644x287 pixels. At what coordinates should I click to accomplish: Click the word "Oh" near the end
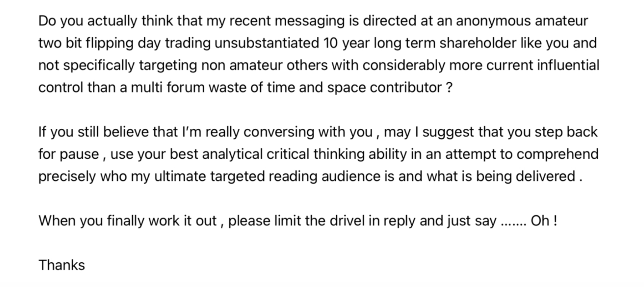[540, 221]
